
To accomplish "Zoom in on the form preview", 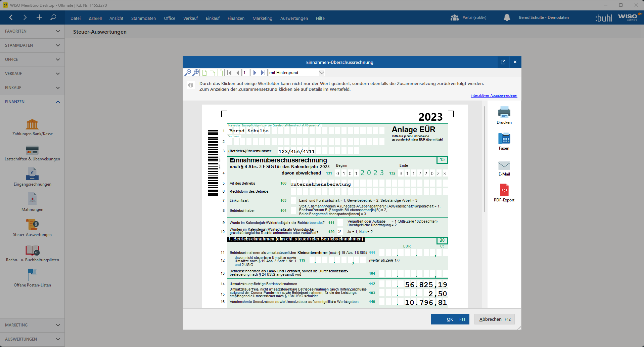I will [195, 73].
